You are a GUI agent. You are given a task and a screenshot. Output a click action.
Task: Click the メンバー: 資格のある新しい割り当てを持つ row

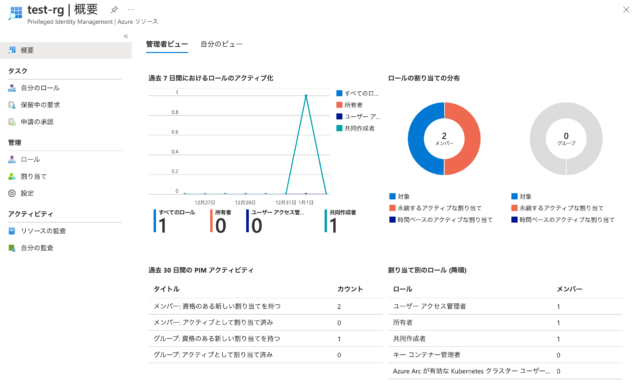point(265,306)
